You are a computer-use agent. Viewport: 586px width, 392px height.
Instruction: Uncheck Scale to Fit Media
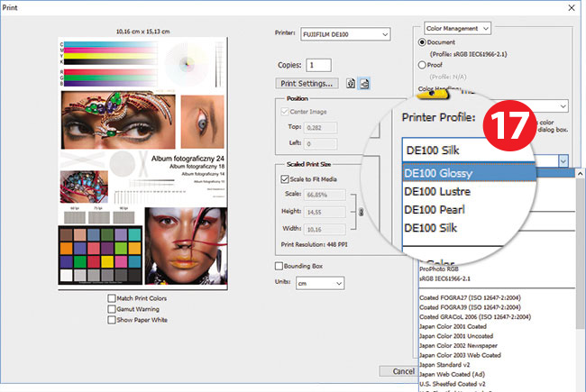[285, 179]
